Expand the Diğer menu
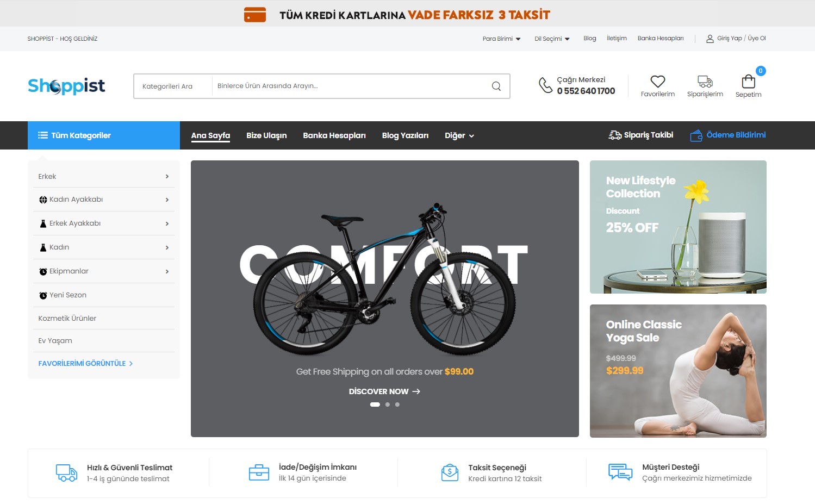815x504 pixels. click(x=459, y=135)
